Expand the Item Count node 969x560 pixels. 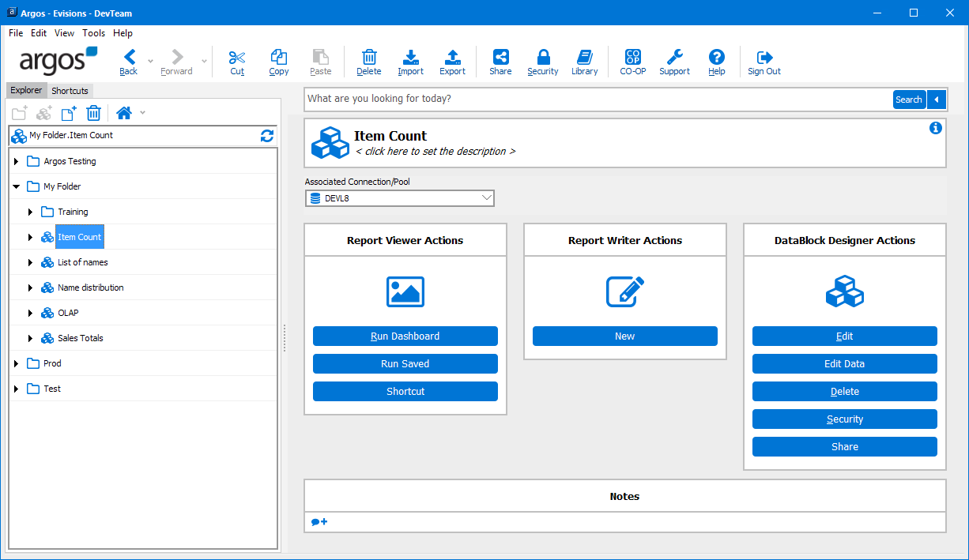(x=30, y=237)
